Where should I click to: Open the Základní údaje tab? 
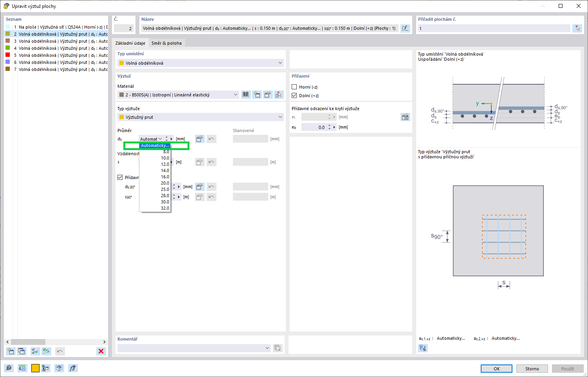click(x=130, y=43)
